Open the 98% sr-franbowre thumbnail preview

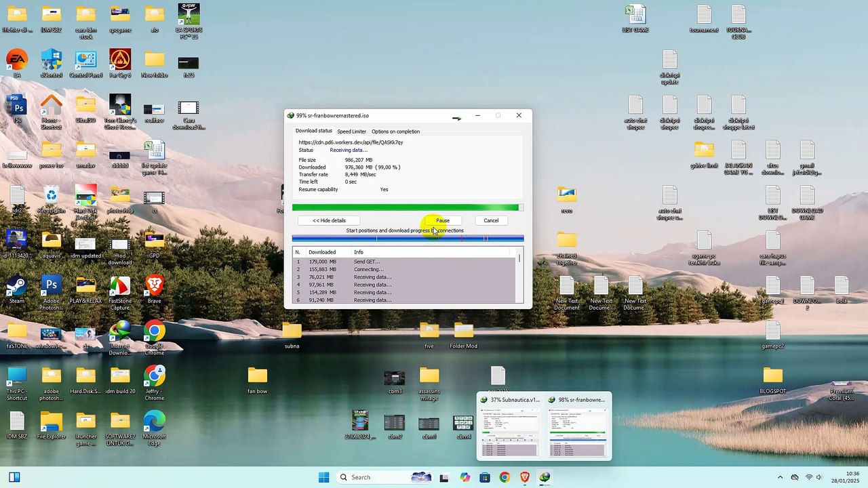[x=578, y=426]
